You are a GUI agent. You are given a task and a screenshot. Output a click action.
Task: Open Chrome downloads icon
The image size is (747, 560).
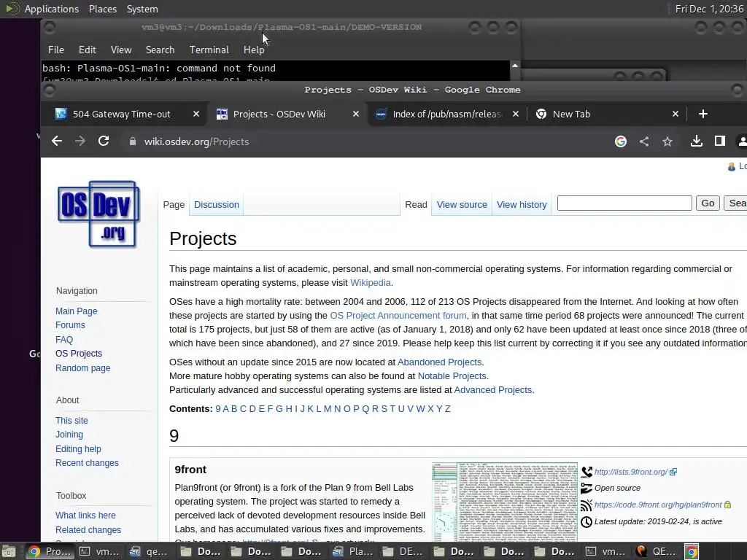click(x=697, y=141)
